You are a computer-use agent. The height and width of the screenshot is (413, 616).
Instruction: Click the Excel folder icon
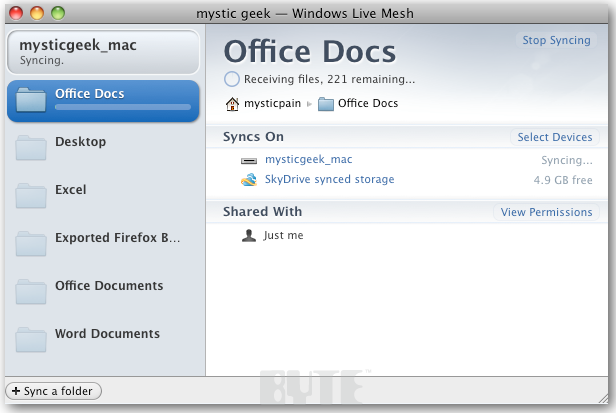(31, 197)
